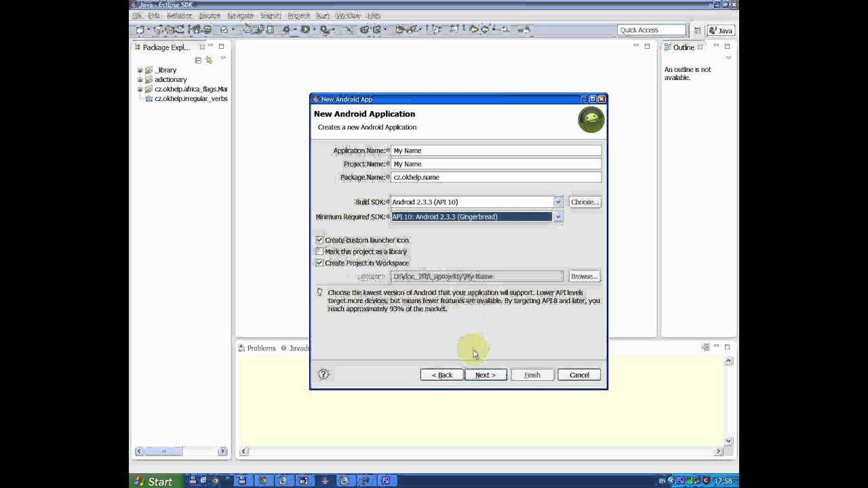Click Package Explorer horizontal scrollbar thumb
Viewport: 868px width, 488px height.
pyautogui.click(x=163, y=451)
